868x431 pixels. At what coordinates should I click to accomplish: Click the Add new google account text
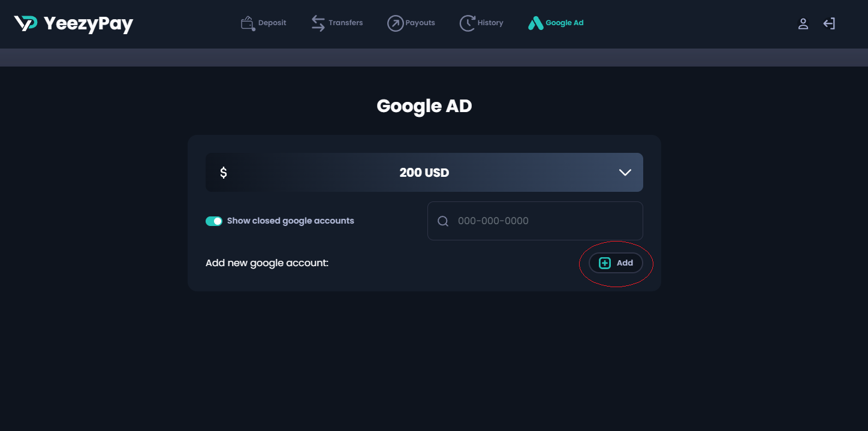[267, 263]
